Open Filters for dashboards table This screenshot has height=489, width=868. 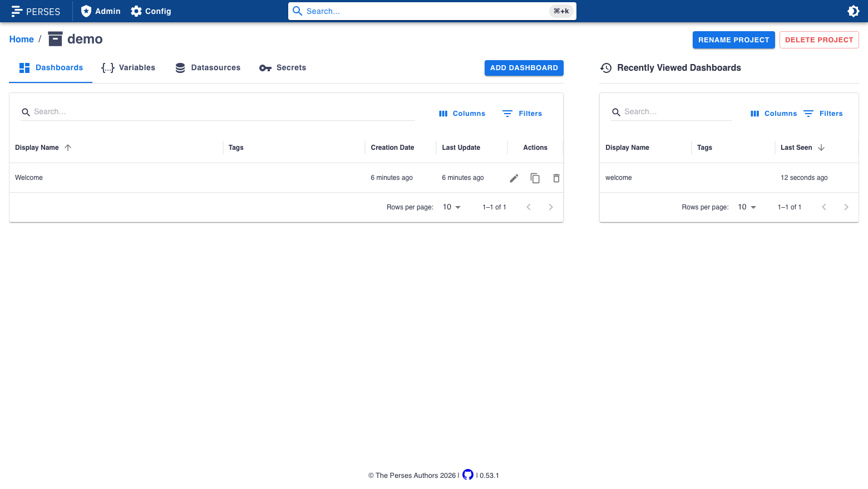click(x=522, y=114)
